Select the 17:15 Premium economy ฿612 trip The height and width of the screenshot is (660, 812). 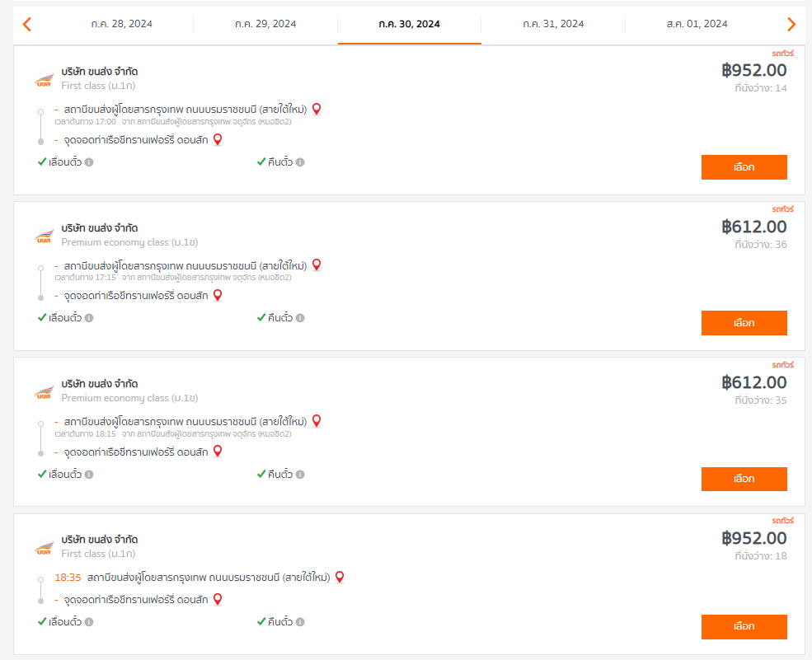(744, 323)
